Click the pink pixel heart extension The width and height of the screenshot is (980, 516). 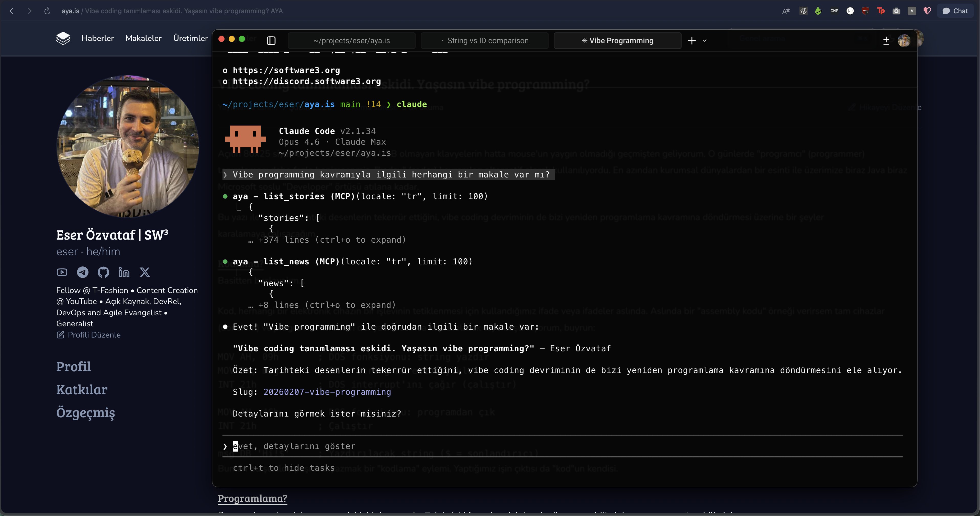[x=927, y=11]
